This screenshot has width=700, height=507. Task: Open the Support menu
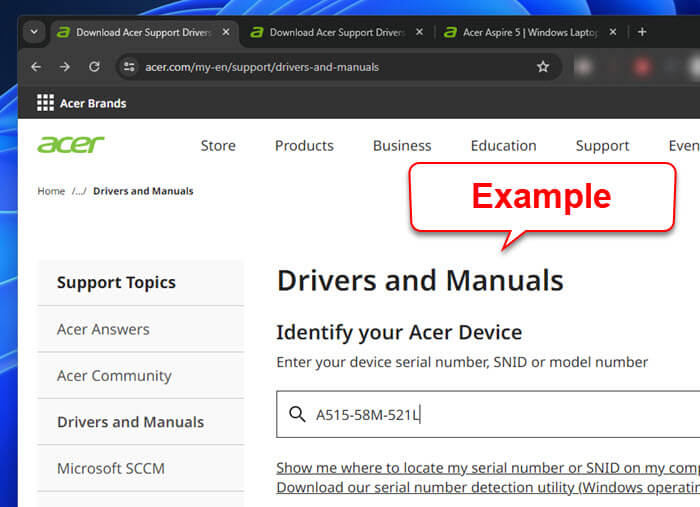(602, 145)
